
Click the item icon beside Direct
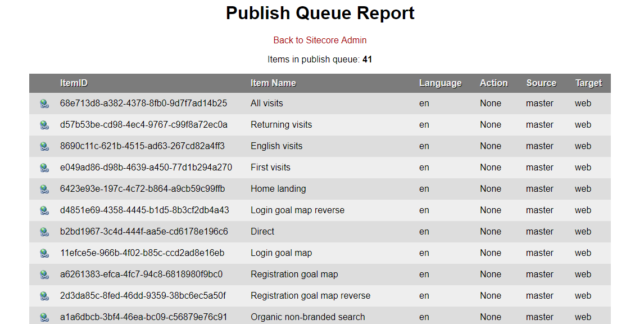[x=44, y=232]
